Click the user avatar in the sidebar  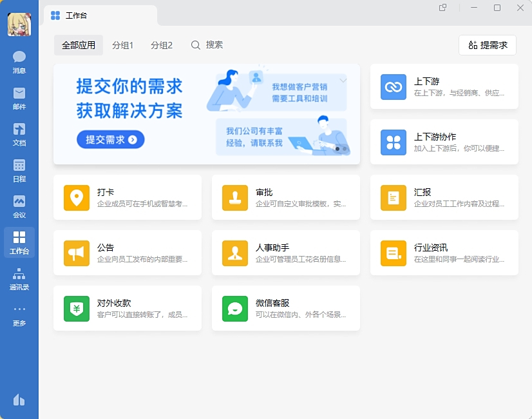(x=19, y=24)
